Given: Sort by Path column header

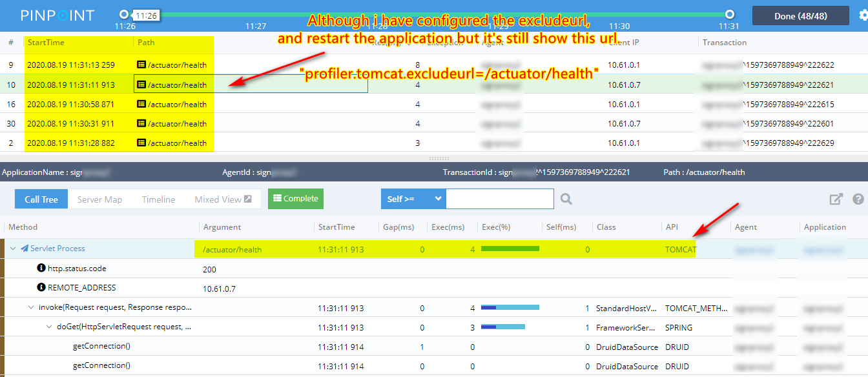Looking at the screenshot, I should tap(146, 43).
